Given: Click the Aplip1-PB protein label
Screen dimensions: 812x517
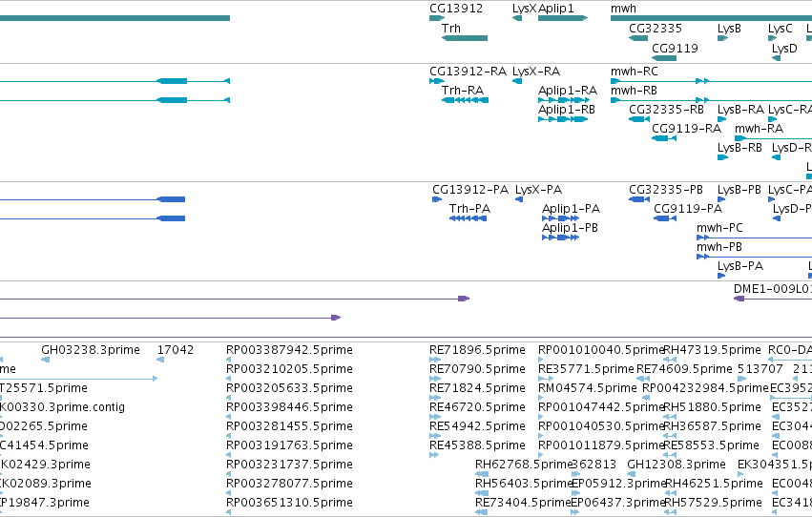Looking at the screenshot, I should point(570,228).
